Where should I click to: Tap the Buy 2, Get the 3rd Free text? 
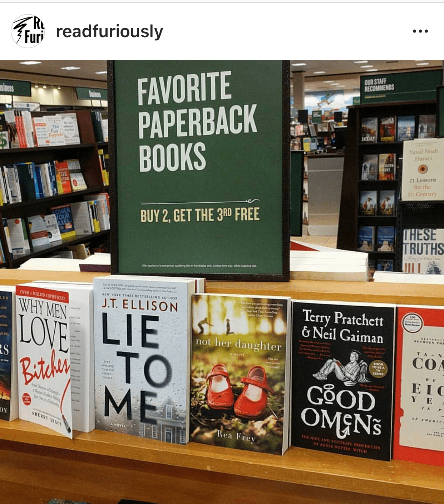pyautogui.click(x=200, y=215)
